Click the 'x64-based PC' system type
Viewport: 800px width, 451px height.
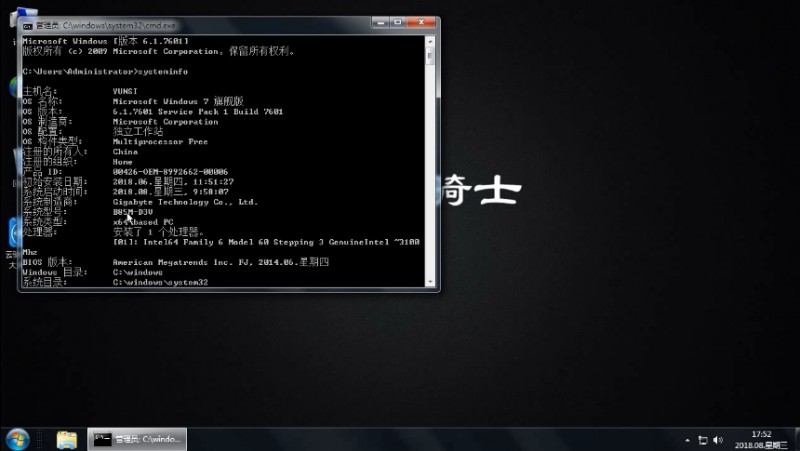[143, 222]
